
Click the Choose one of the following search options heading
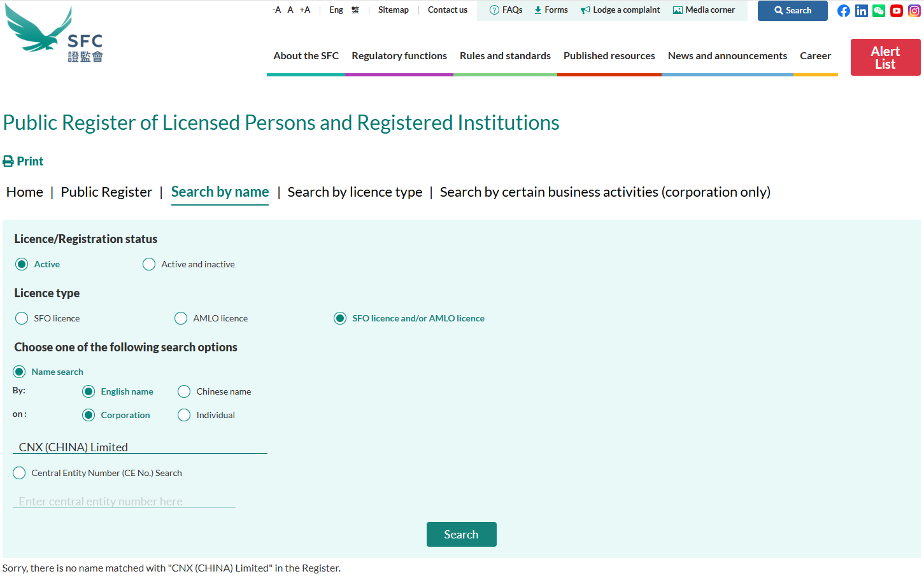click(126, 348)
